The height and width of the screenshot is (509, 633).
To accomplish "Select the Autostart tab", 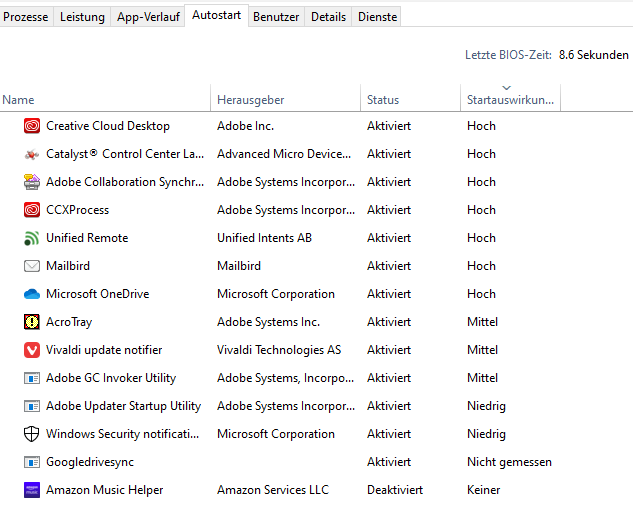I will (x=216, y=15).
